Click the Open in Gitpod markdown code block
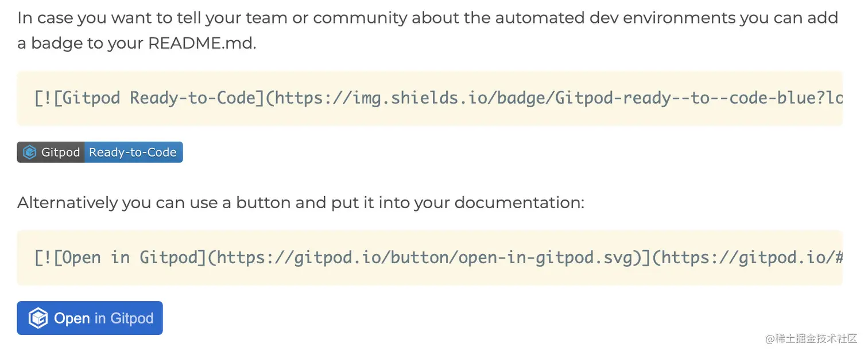868x355 pixels. point(430,258)
